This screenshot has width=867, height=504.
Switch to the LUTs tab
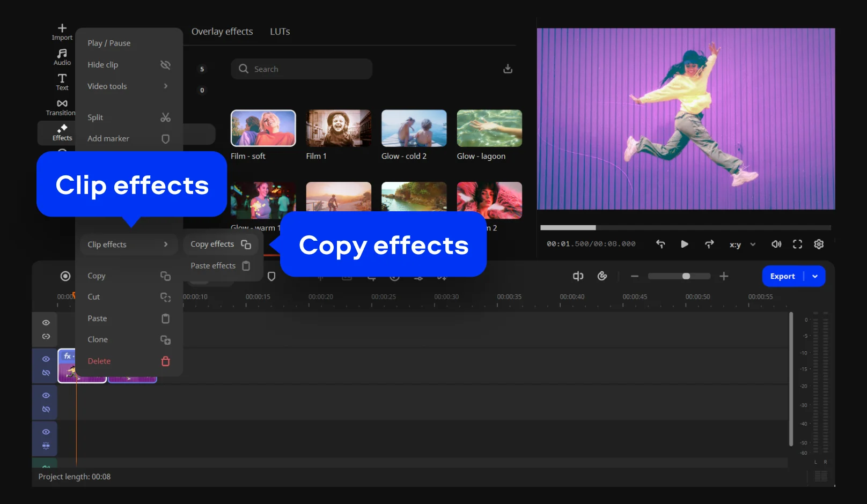point(280,32)
